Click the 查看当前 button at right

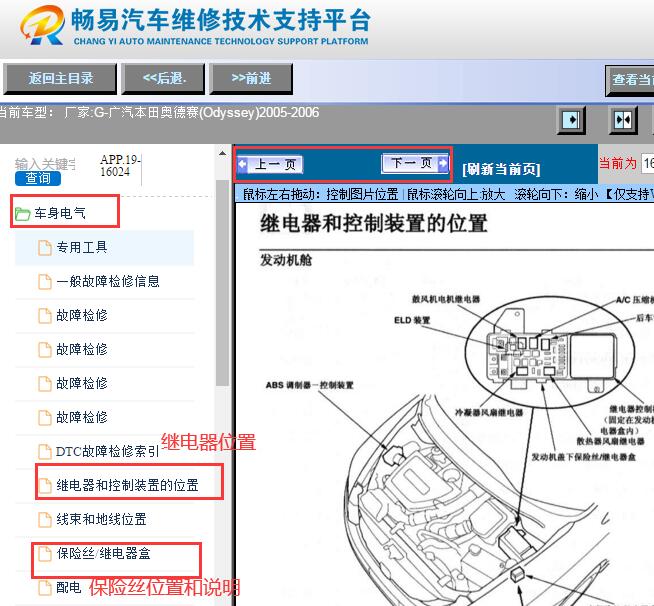pos(630,80)
